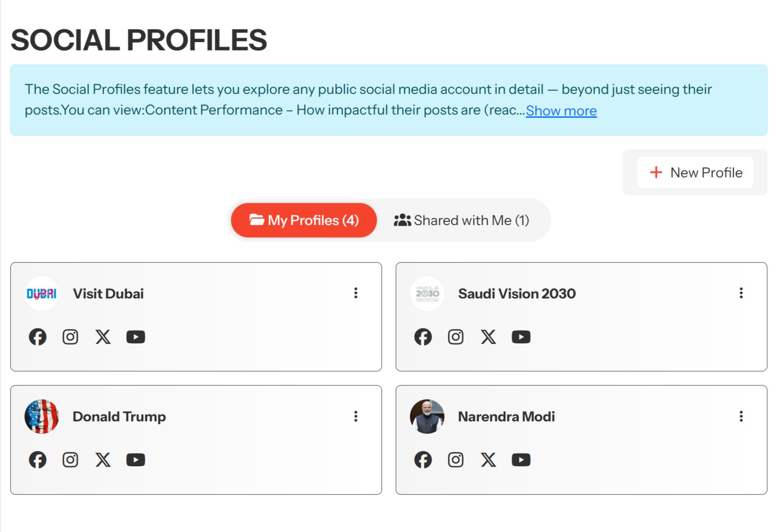This screenshot has width=780, height=532.
Task: Click Visit Dubai's Instagram icon
Action: coord(70,337)
